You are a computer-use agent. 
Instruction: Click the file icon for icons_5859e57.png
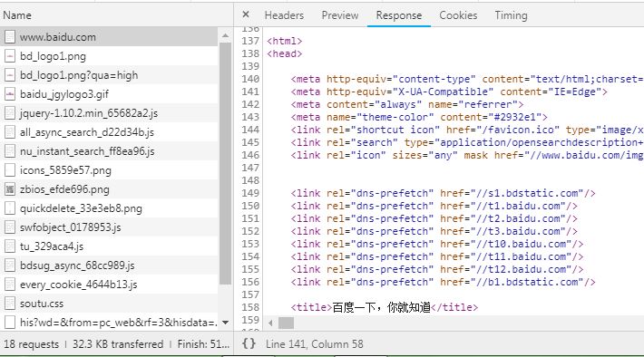click(10, 170)
